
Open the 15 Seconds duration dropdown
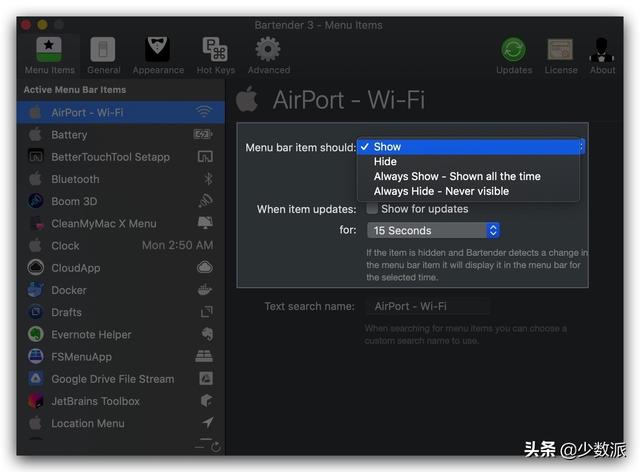coord(433,231)
